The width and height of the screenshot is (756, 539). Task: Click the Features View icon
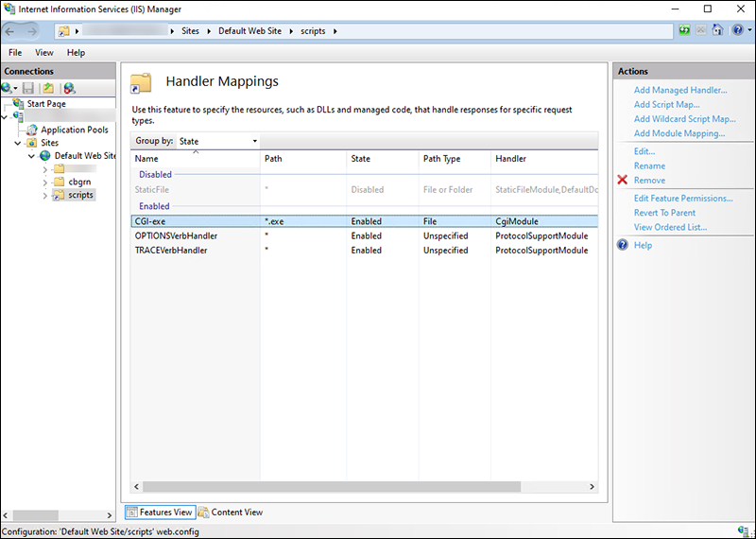click(x=131, y=513)
